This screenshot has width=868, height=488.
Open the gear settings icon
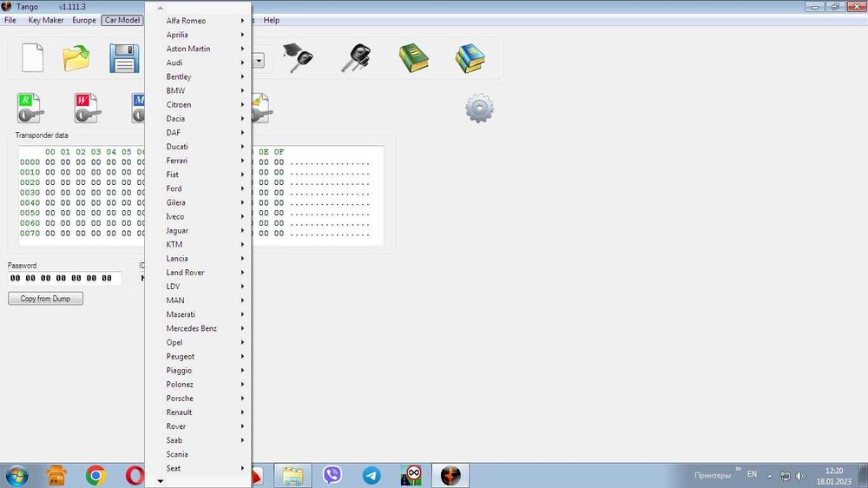[x=479, y=108]
